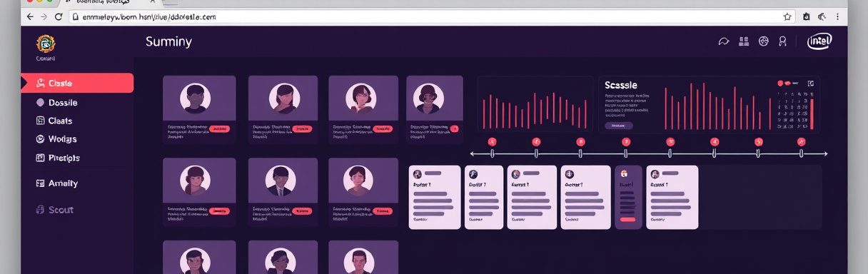The width and height of the screenshot is (868, 274).
Task: Click the small icon at calendar's top-right corner
Action: coord(811,83)
